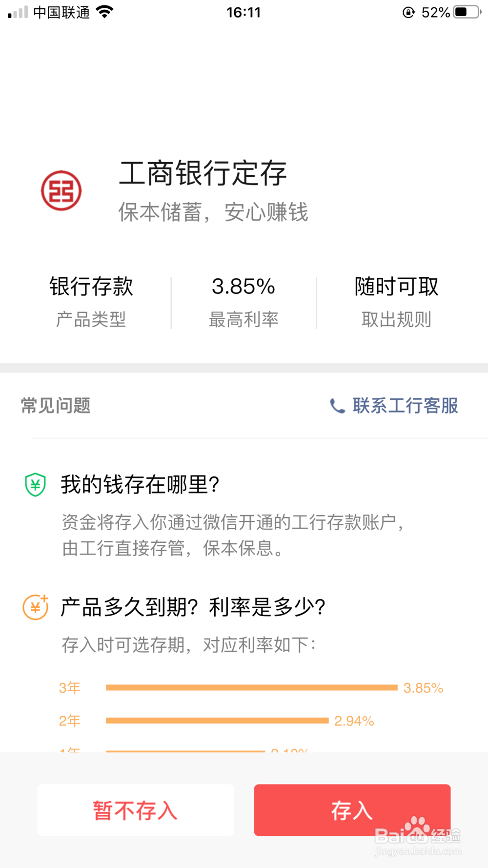Image resolution: width=488 pixels, height=868 pixels.
Task: Tap the cellular signal bars icon
Action: pyautogui.click(x=18, y=12)
